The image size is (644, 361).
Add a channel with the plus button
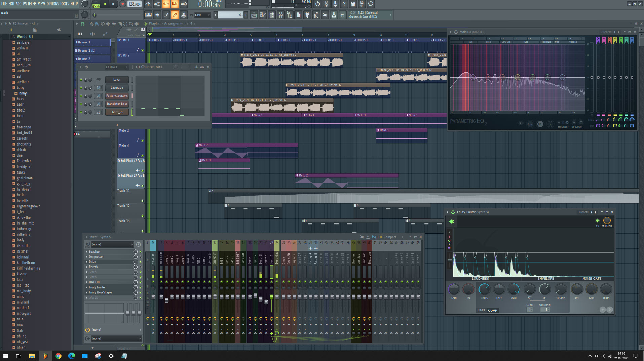117,125
